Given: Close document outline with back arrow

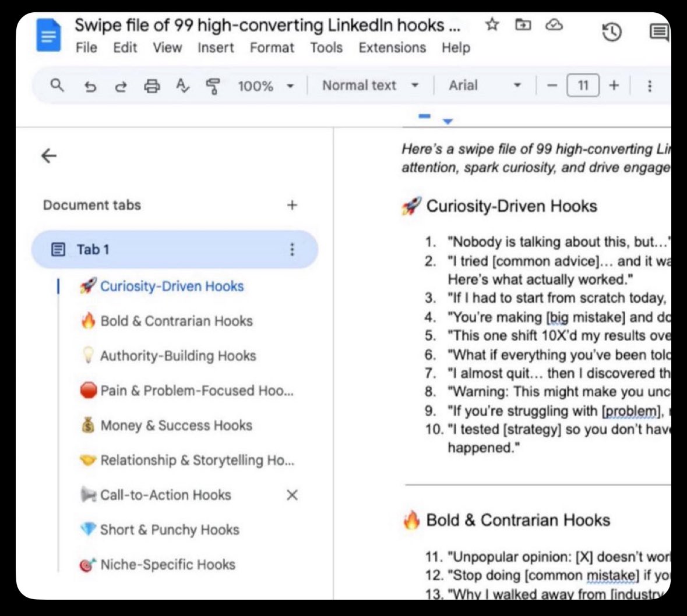Looking at the screenshot, I should [48, 155].
